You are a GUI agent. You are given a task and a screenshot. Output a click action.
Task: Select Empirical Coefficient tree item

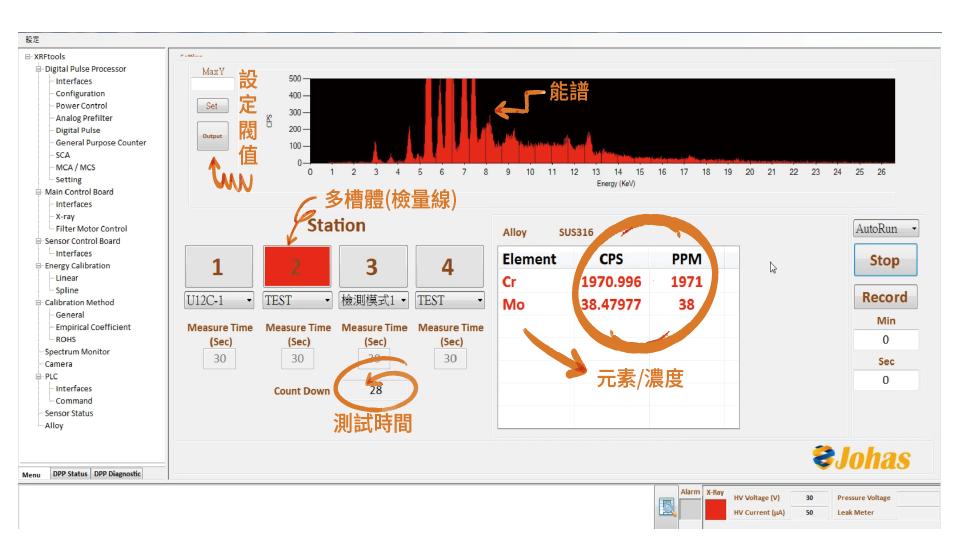point(93,327)
